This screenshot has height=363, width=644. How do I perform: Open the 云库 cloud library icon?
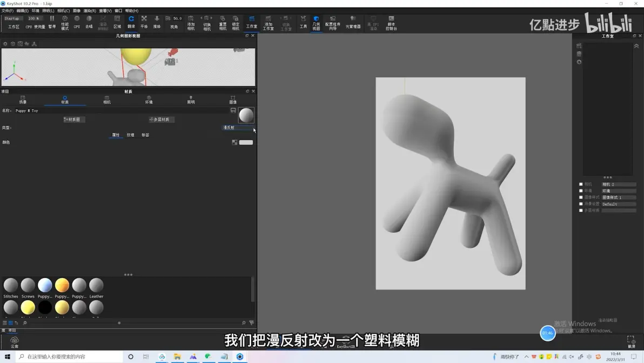coord(15,342)
